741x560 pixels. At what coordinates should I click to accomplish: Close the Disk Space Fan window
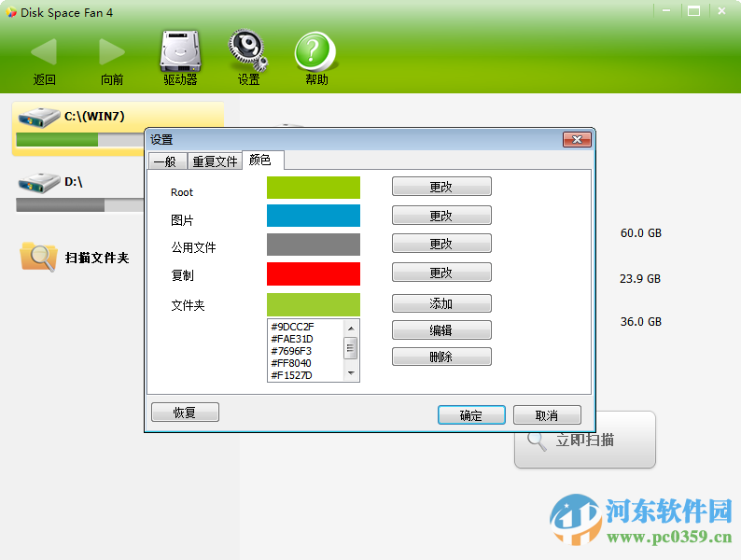click(x=721, y=11)
